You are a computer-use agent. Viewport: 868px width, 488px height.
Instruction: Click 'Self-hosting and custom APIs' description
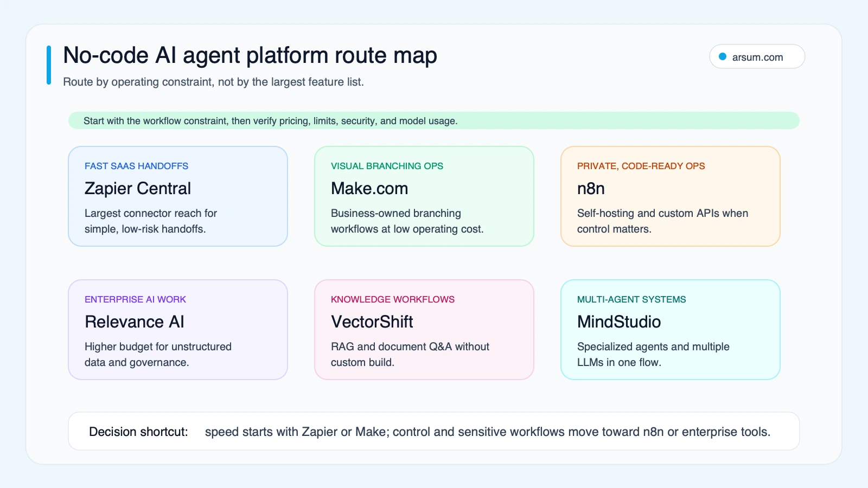662,221
